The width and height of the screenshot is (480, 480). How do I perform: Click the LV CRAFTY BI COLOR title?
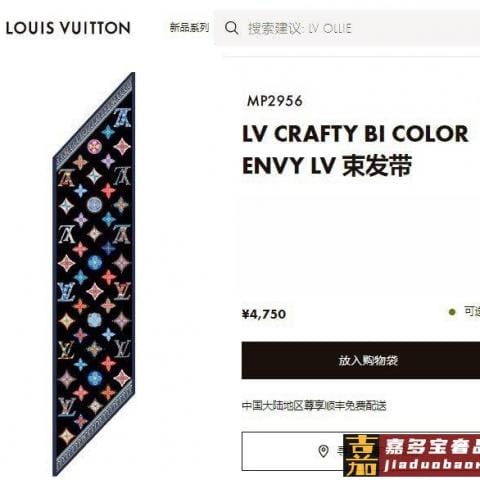(x=355, y=134)
